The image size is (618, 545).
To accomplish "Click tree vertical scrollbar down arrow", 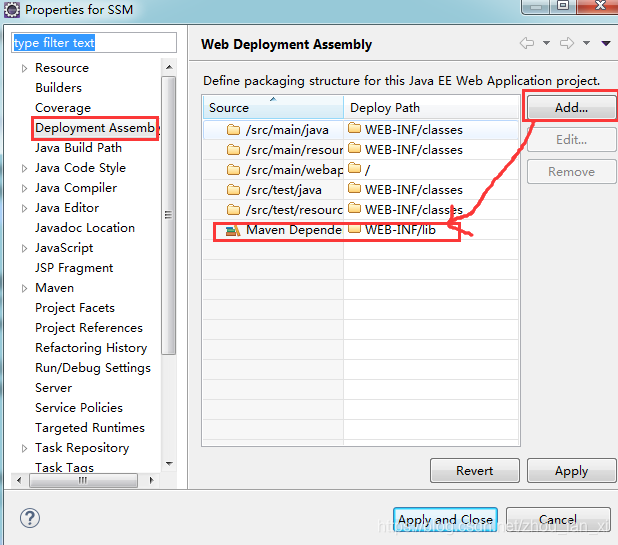I will tap(169, 463).
